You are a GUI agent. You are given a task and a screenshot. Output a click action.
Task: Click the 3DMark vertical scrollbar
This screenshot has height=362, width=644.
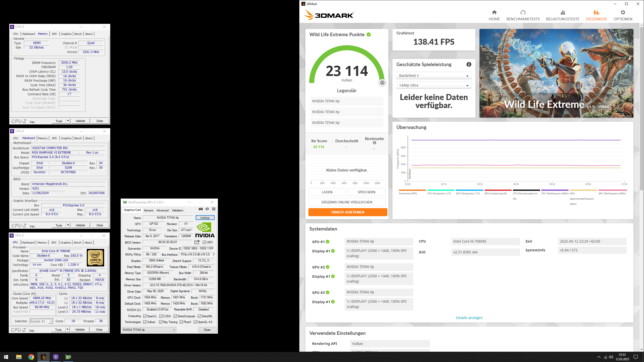tap(641, 108)
